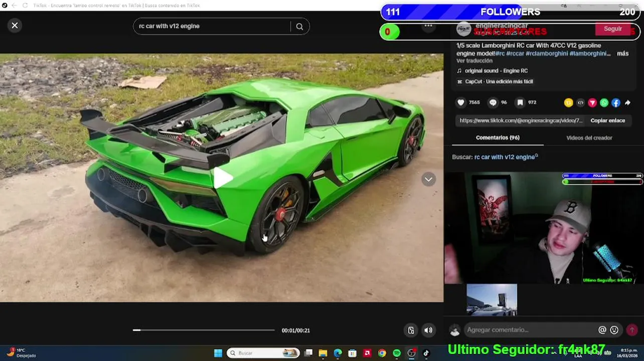Switch to 'Comentarios (96)' tab
644x361 pixels.
[498, 137]
